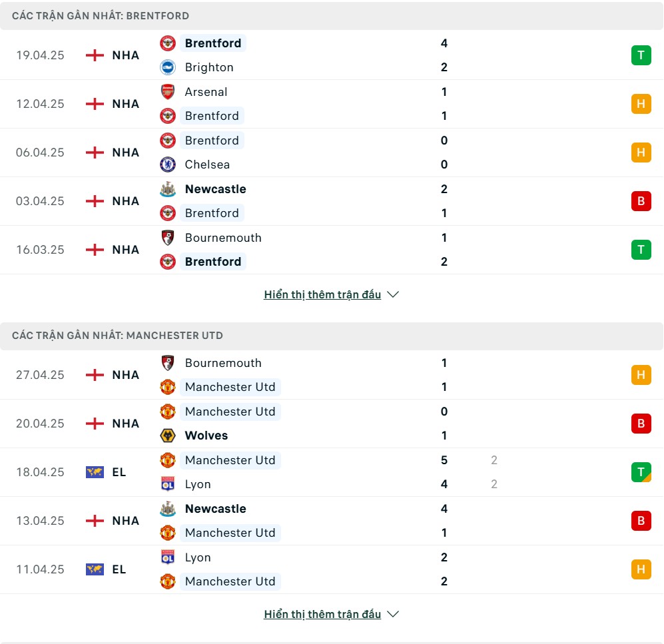Image resolution: width=664 pixels, height=644 pixels.
Task: Click orange H badge for Arsenal match
Action: point(641,104)
